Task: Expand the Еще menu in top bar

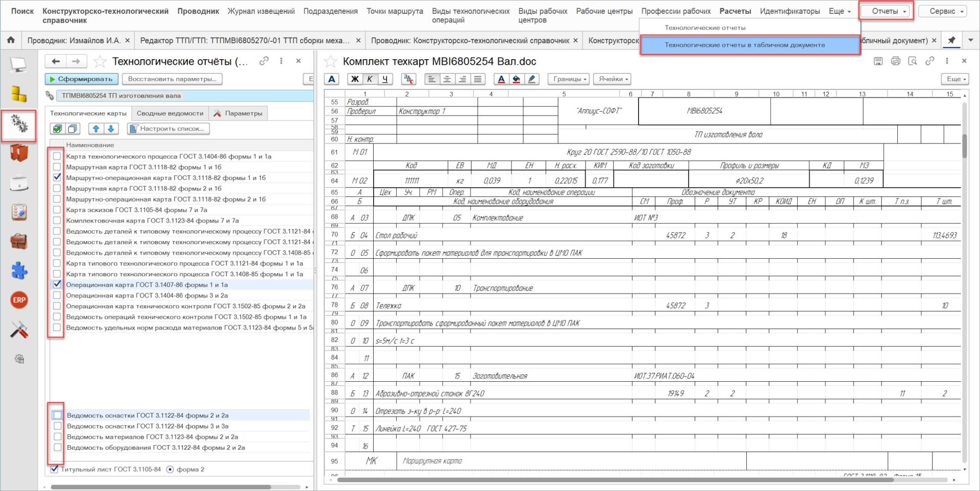Action: point(840,11)
